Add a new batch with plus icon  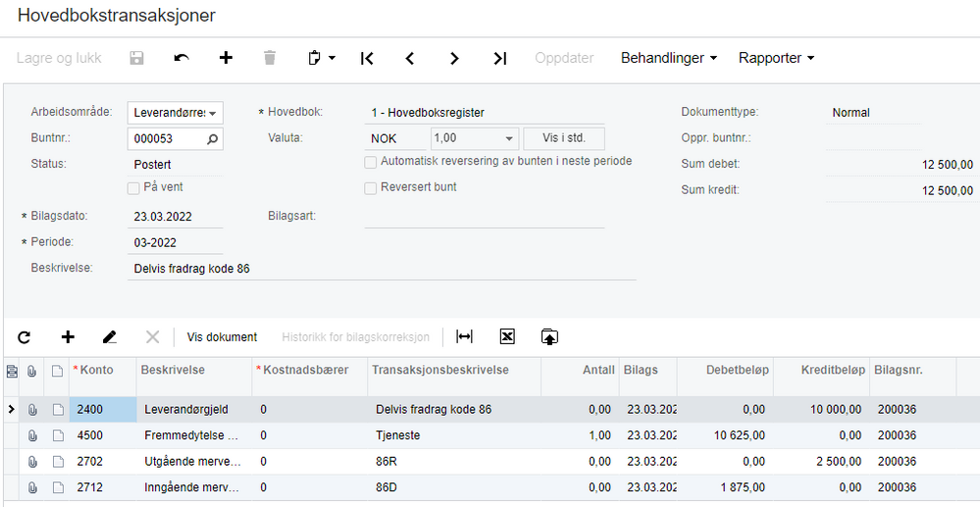click(x=226, y=59)
